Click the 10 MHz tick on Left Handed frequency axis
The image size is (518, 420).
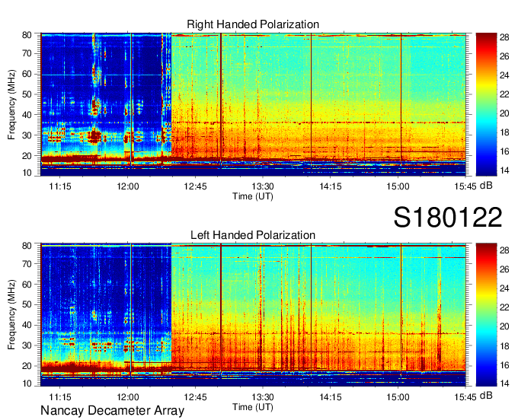[x=27, y=383]
